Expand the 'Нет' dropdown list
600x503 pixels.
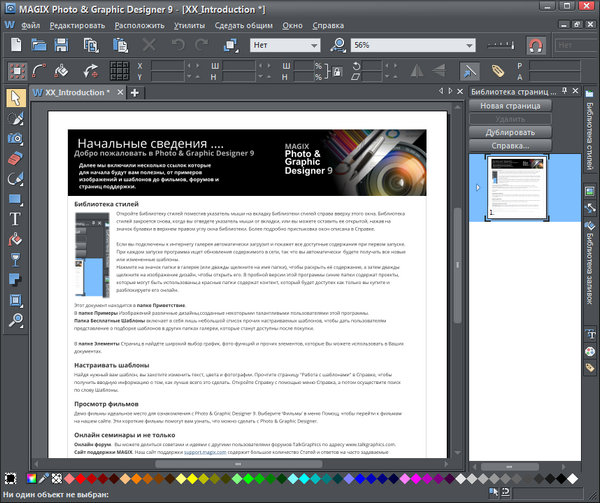(316, 45)
